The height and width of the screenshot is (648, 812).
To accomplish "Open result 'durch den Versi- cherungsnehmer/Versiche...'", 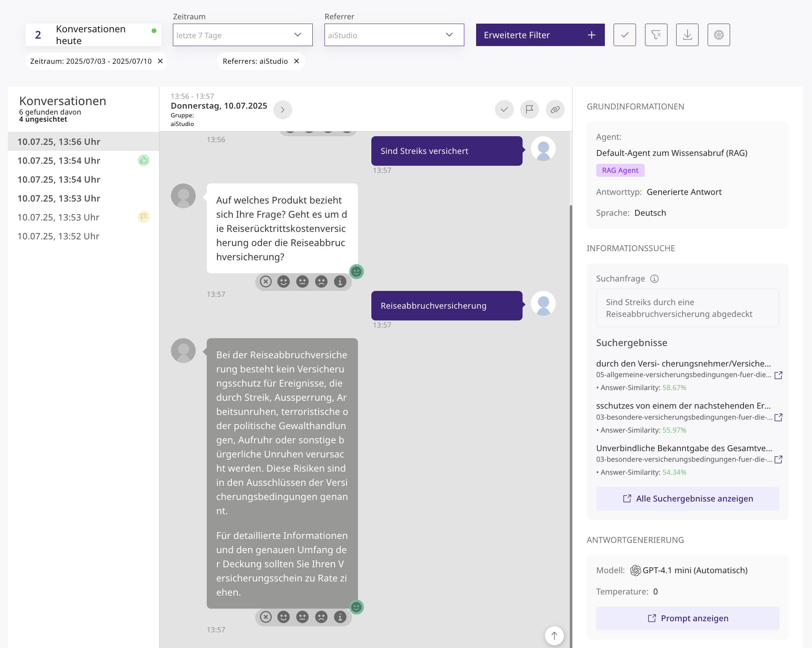I will pyautogui.click(x=683, y=363).
